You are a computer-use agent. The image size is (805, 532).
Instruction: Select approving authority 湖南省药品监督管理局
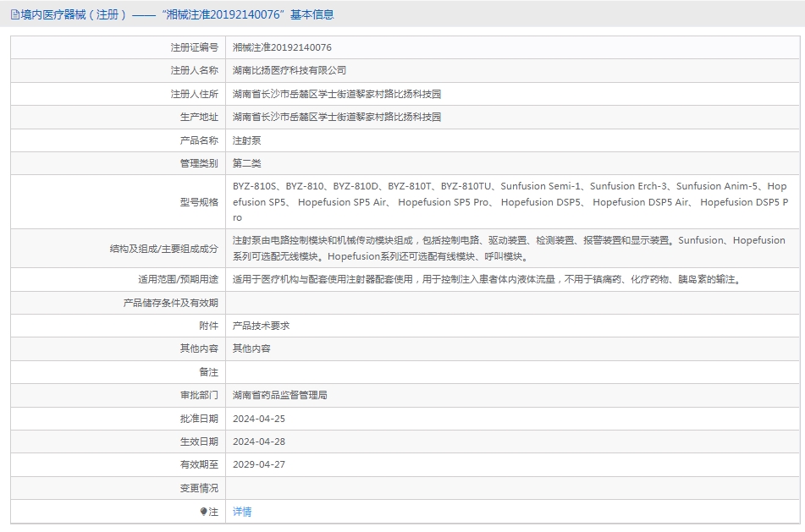point(280,395)
